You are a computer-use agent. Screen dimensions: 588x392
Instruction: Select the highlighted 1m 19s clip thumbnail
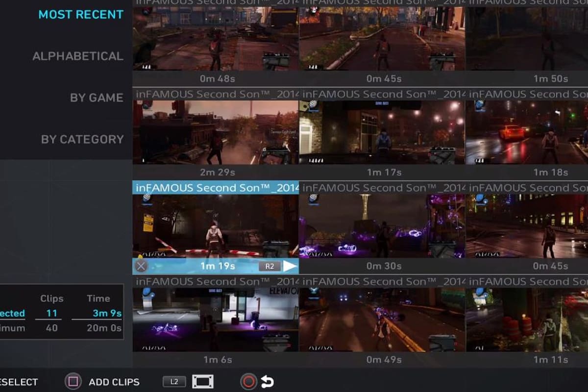tap(216, 226)
